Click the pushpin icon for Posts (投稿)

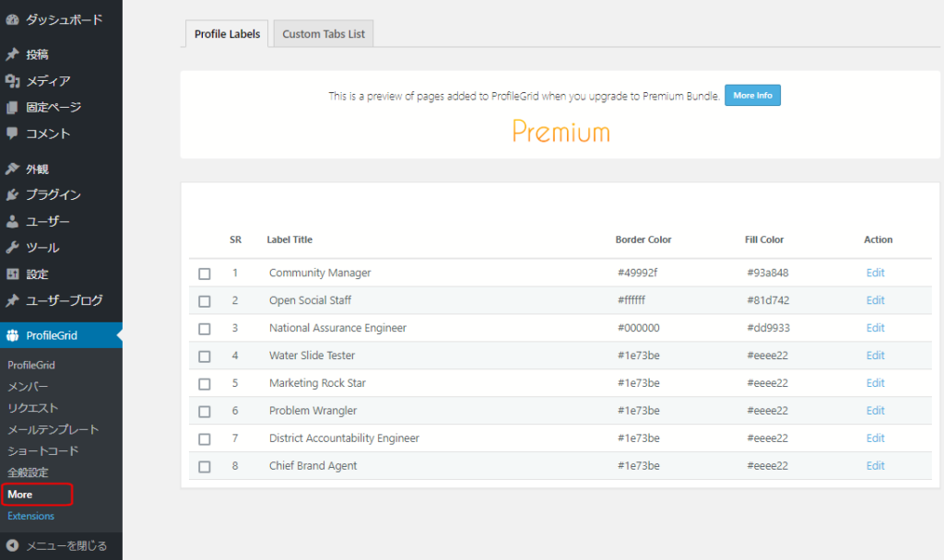tap(12, 54)
